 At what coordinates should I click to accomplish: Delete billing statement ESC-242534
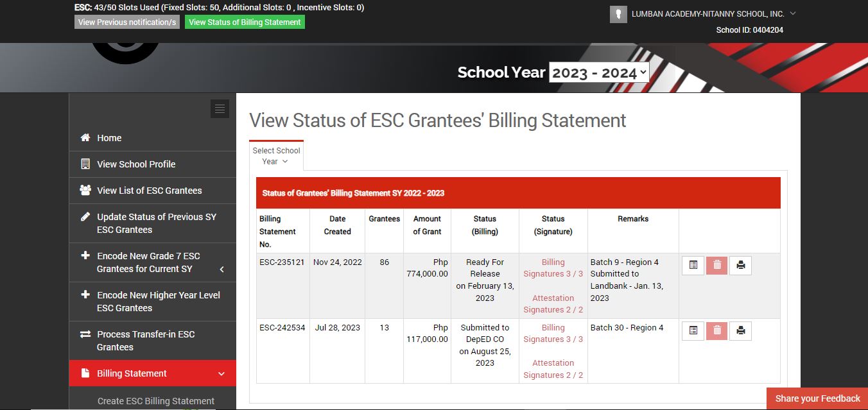(x=716, y=330)
